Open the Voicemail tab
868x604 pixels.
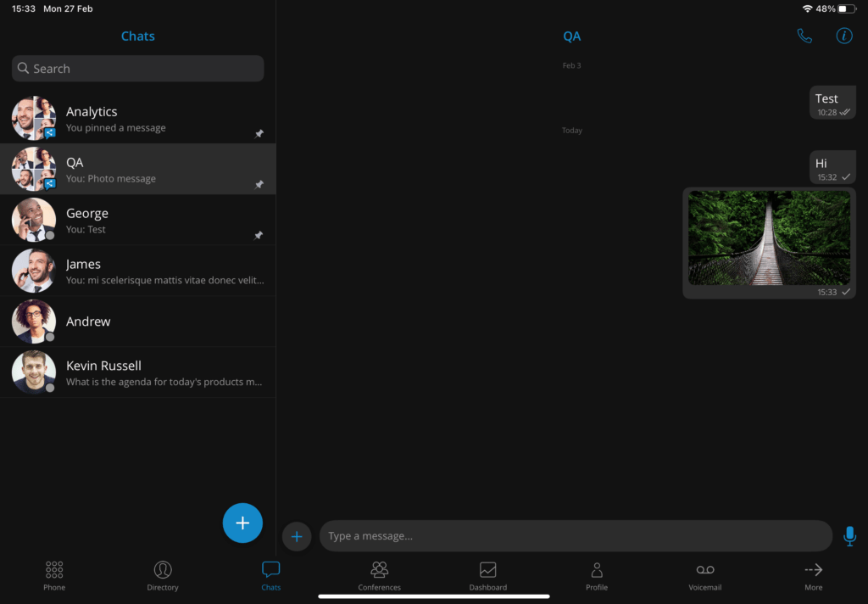pyautogui.click(x=704, y=576)
